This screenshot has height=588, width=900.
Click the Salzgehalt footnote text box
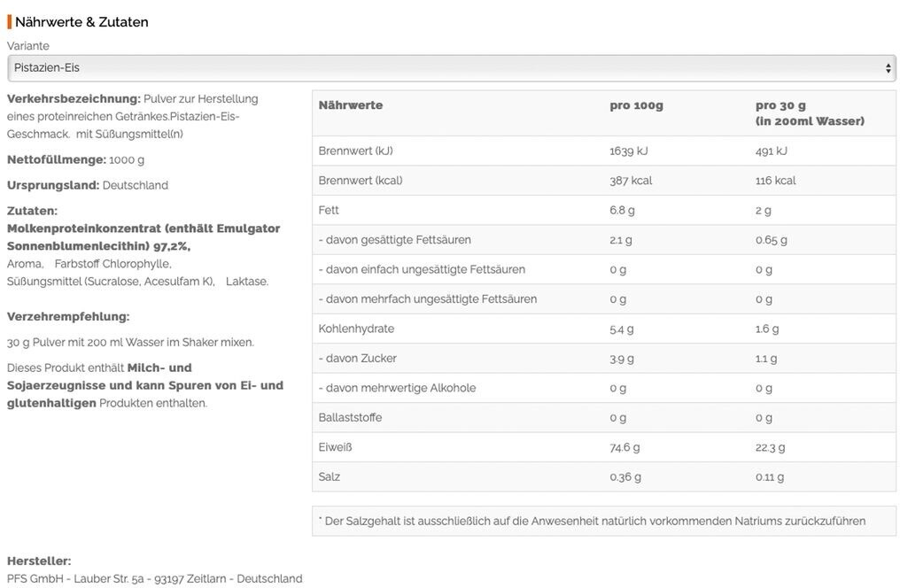[592, 522]
